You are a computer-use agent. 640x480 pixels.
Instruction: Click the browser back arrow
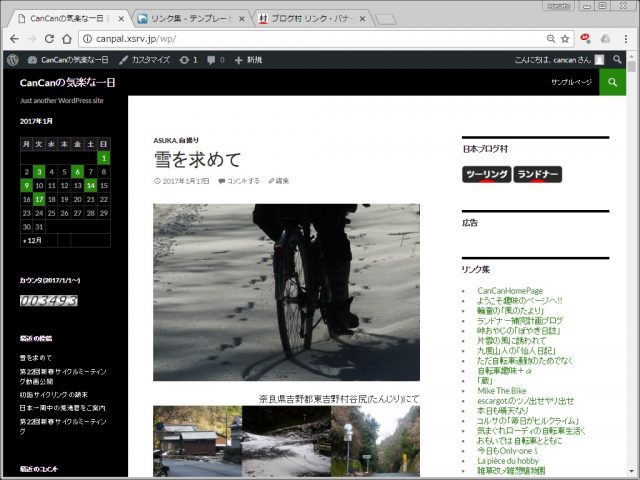click(15, 39)
